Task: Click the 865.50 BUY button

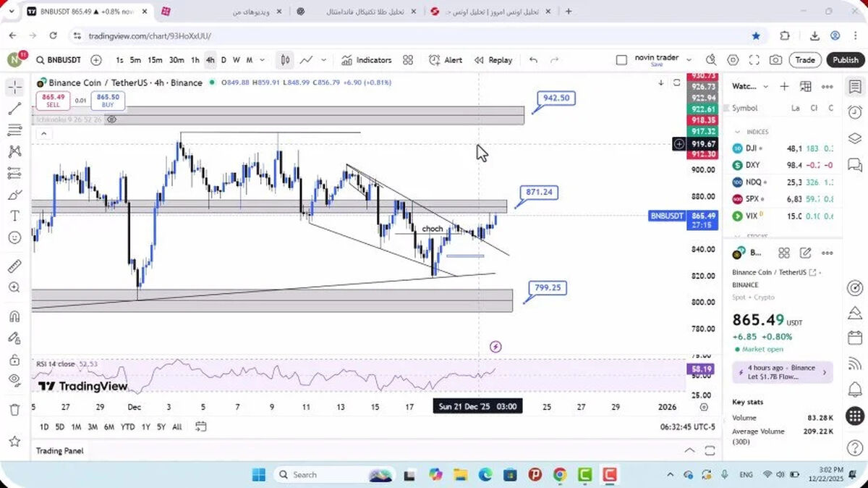Action: point(108,101)
